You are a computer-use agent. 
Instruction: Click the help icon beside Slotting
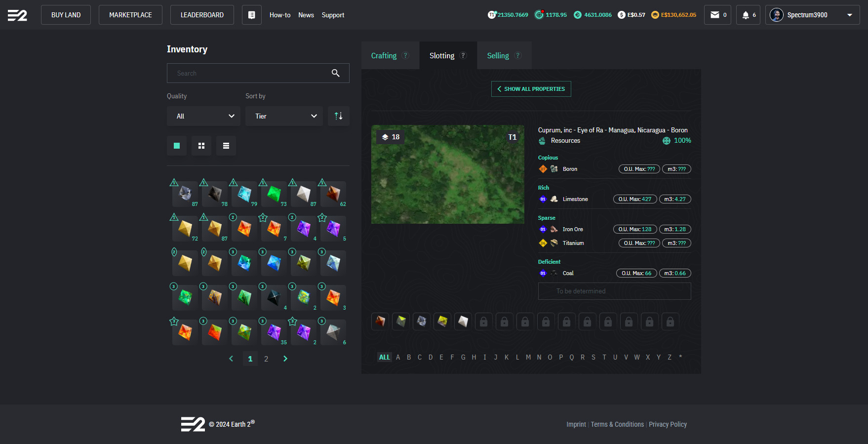tap(463, 56)
